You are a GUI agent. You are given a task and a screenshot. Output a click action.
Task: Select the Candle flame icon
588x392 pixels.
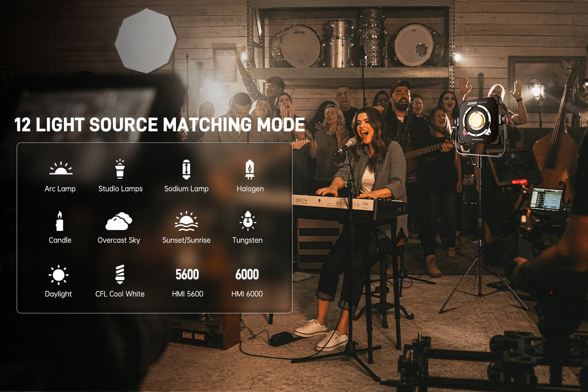(59, 221)
